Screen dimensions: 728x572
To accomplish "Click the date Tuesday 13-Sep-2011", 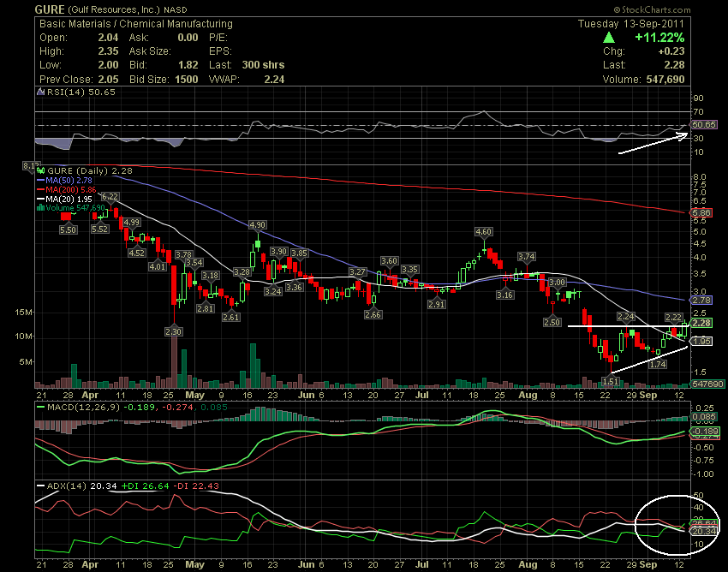I will tap(631, 24).
